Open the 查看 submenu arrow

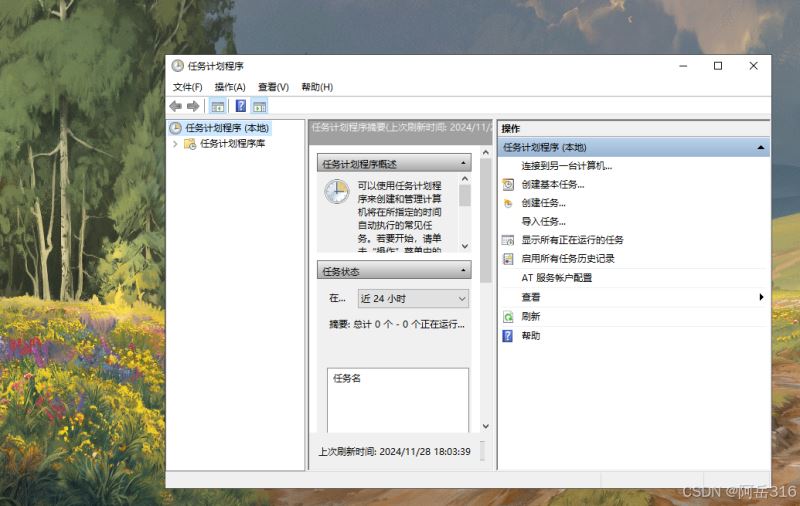(761, 297)
